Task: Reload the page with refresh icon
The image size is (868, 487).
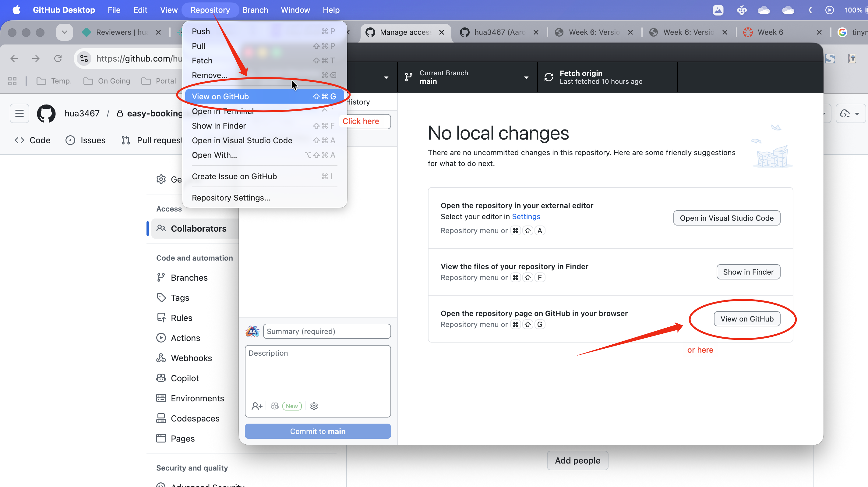Action: 58,58
